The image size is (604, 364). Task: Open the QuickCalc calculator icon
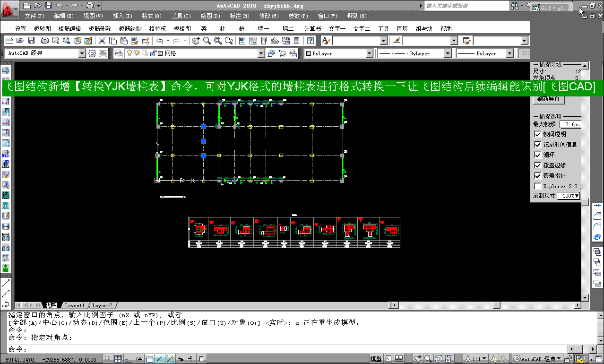[x=296, y=41]
